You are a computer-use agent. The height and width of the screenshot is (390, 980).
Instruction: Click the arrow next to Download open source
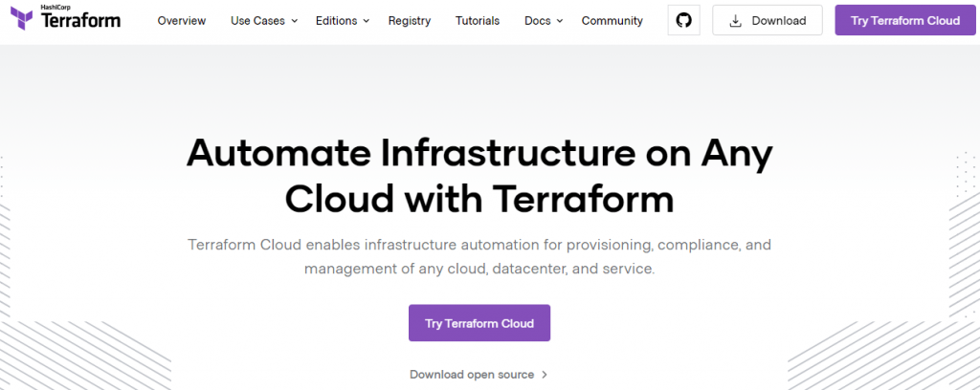click(545, 375)
